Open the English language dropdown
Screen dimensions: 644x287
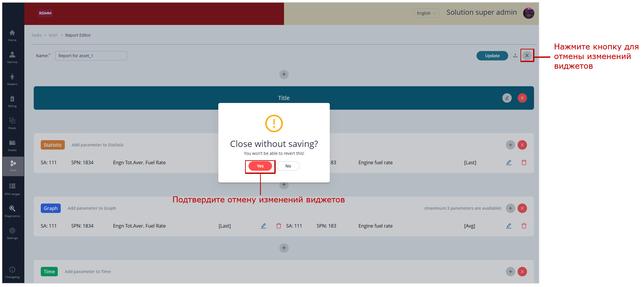[426, 13]
